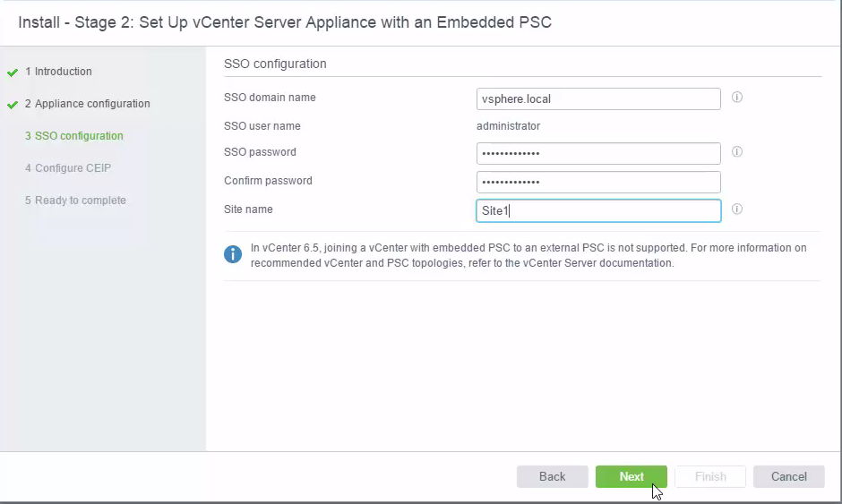Click info icon next to Site name
The height and width of the screenshot is (504, 842).
pos(736,209)
